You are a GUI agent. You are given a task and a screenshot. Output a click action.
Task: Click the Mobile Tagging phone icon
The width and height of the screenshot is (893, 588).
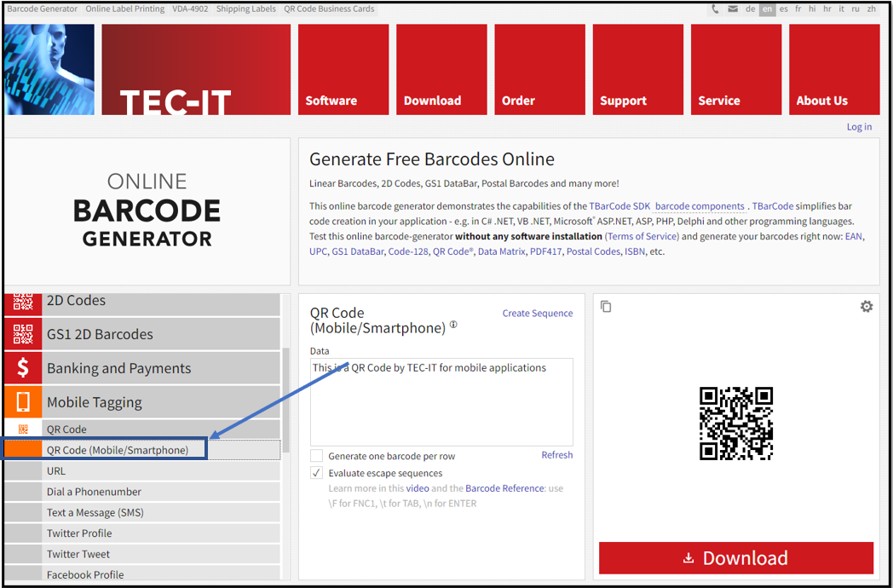click(23, 401)
